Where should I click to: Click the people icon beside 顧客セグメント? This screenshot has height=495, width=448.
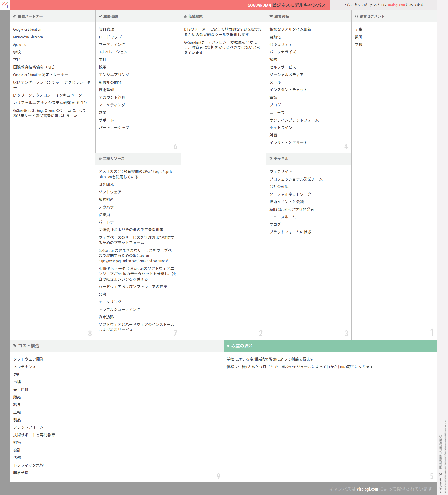(x=356, y=16)
